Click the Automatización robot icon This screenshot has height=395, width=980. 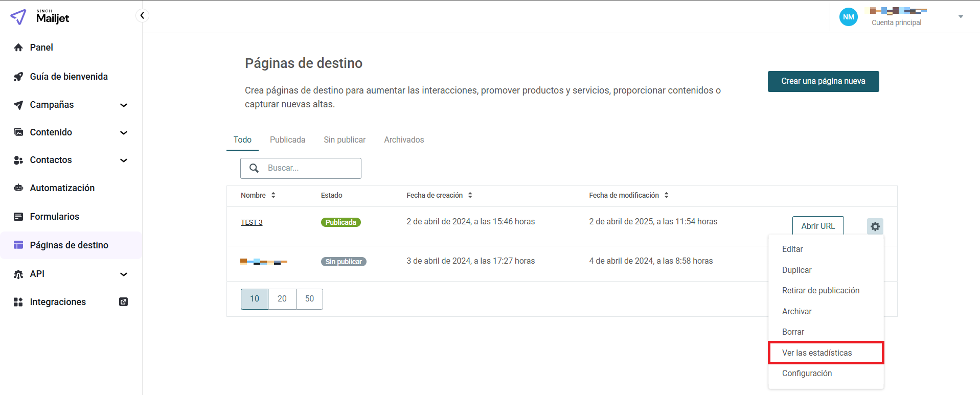click(18, 188)
